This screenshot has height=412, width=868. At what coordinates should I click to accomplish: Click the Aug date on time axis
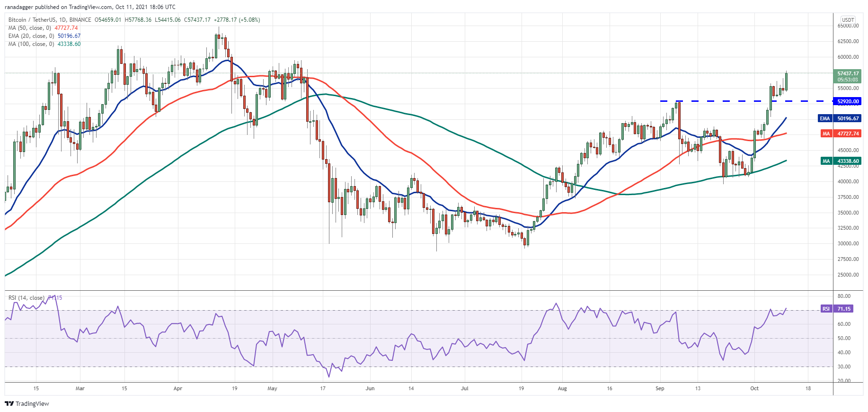tap(562, 388)
